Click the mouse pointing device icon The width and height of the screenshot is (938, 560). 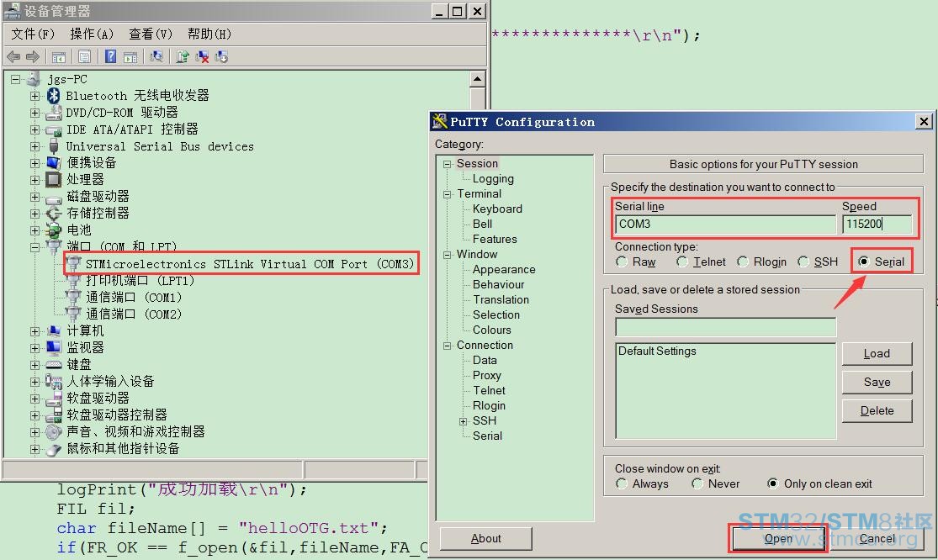pyautogui.click(x=54, y=449)
